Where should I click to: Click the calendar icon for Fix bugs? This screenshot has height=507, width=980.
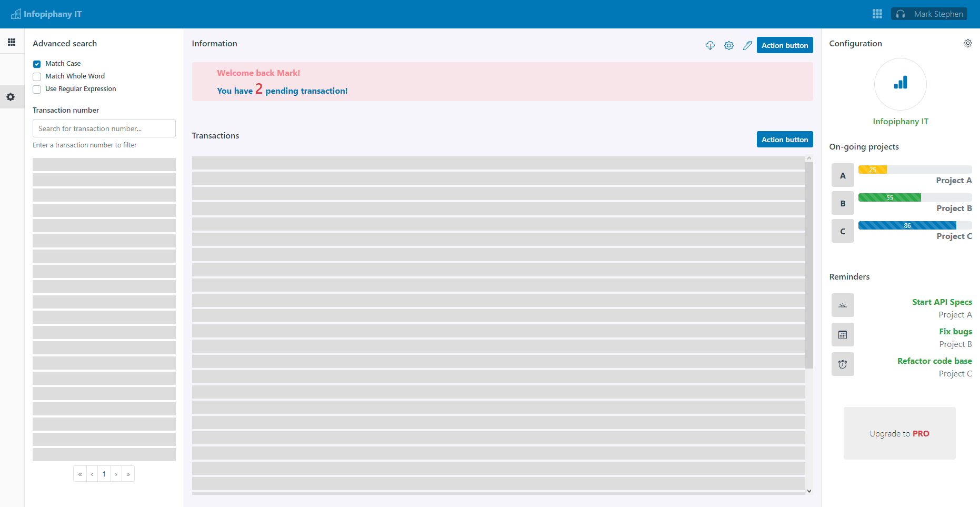(843, 335)
